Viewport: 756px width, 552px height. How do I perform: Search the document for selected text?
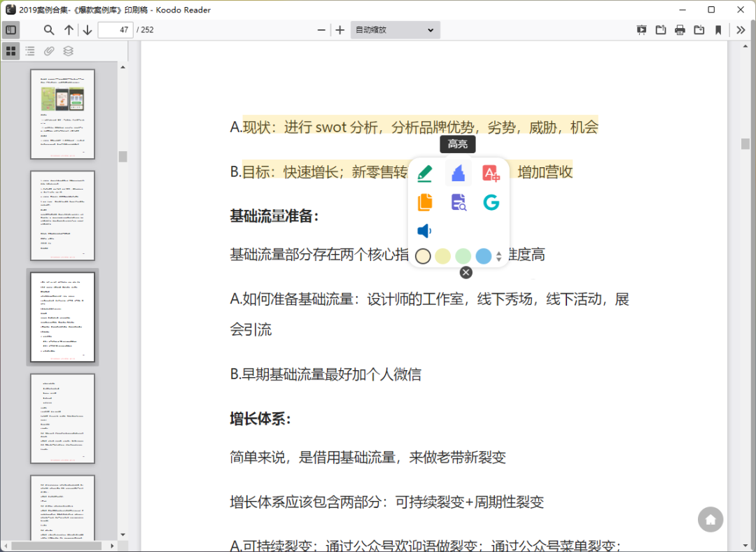pyautogui.click(x=458, y=202)
